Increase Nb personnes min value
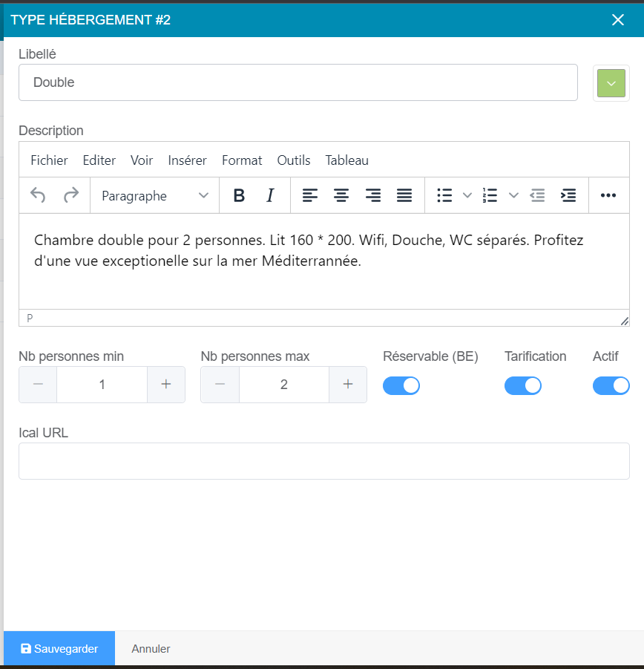Image resolution: width=644 pixels, height=669 pixels. [166, 385]
